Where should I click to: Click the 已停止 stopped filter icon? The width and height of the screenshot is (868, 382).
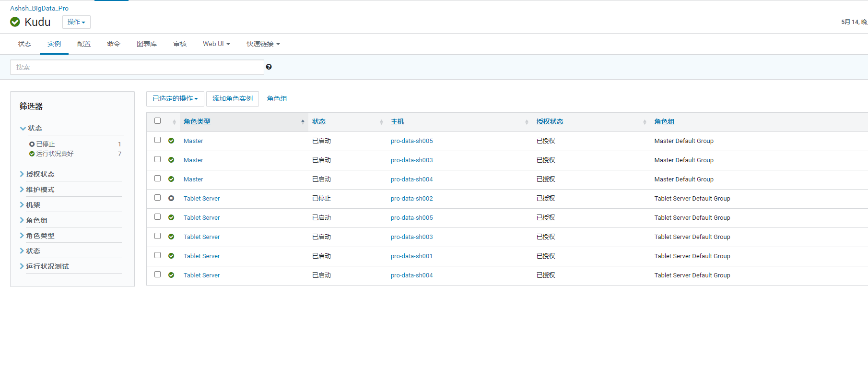pos(32,144)
